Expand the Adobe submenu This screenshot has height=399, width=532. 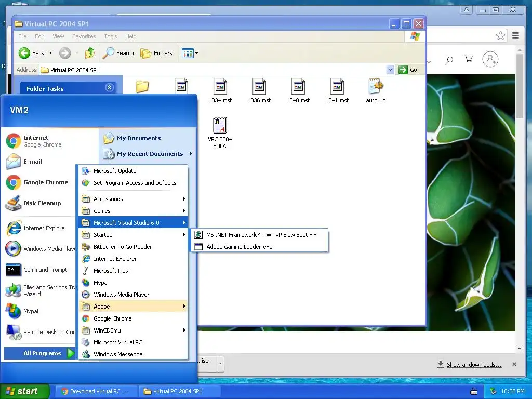click(133, 307)
